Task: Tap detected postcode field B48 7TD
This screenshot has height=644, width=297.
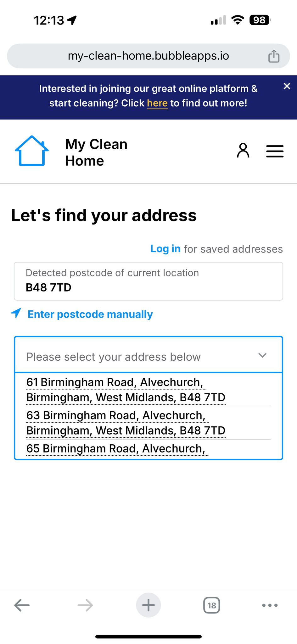Action: (148, 281)
